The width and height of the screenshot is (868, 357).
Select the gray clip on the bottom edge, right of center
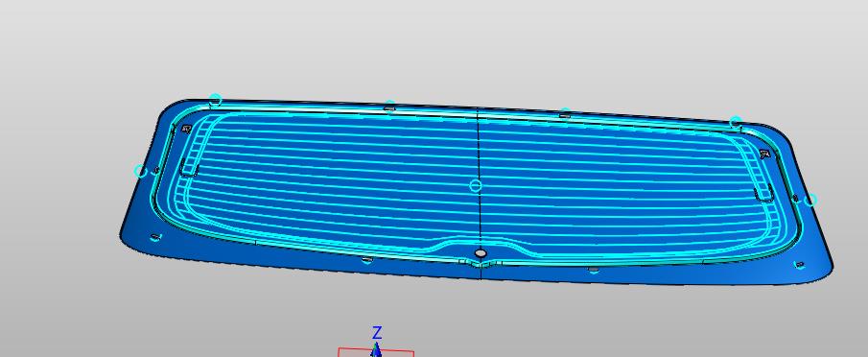tap(594, 270)
